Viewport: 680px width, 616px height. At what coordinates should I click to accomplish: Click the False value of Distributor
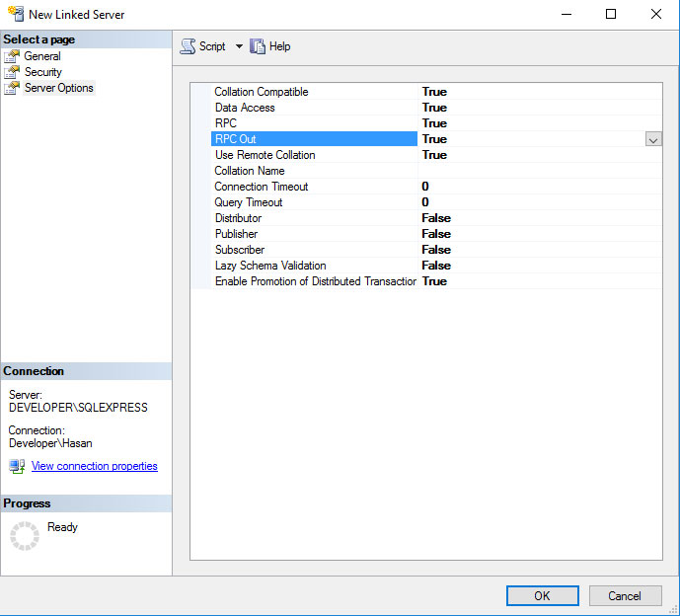436,218
